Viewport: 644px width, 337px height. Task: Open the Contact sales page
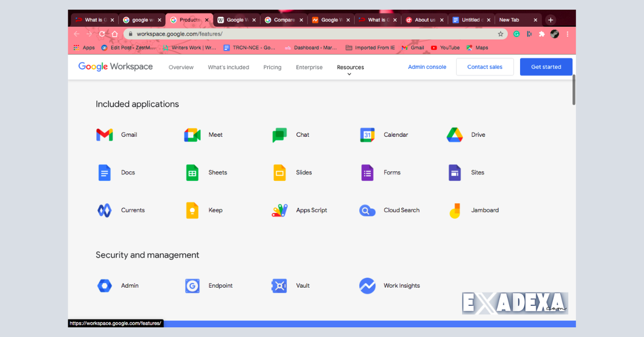click(484, 67)
